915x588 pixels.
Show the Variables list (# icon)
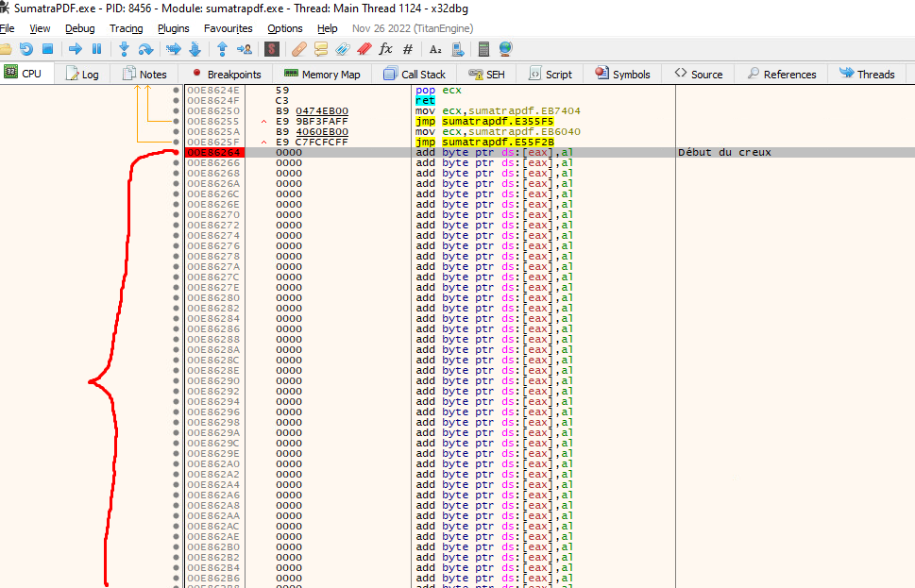click(x=408, y=49)
